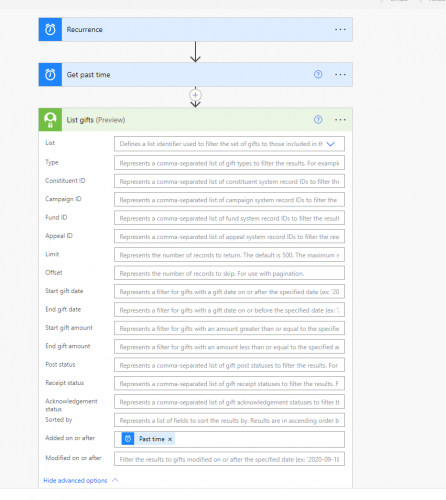This screenshot has height=500, width=446.
Task: Collapse with Hide advanced options chevron
Action: pos(115,480)
